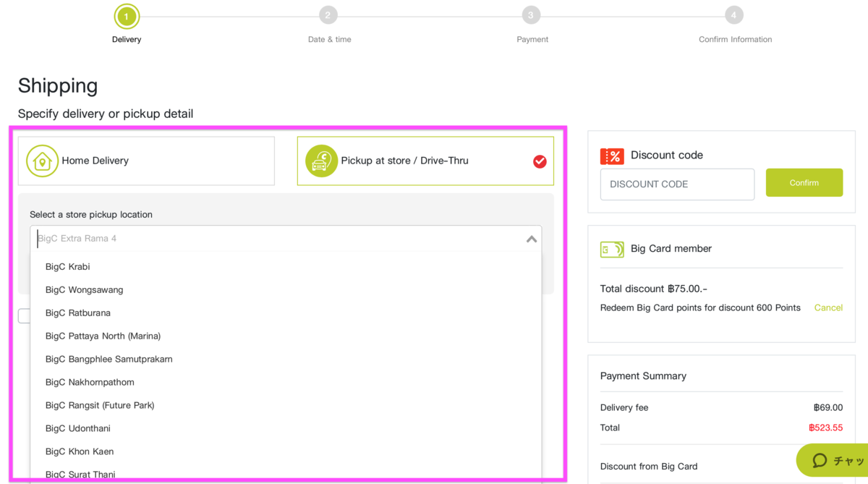This screenshot has height=484, width=868.
Task: Click the red percent discount code icon
Action: [612, 156]
